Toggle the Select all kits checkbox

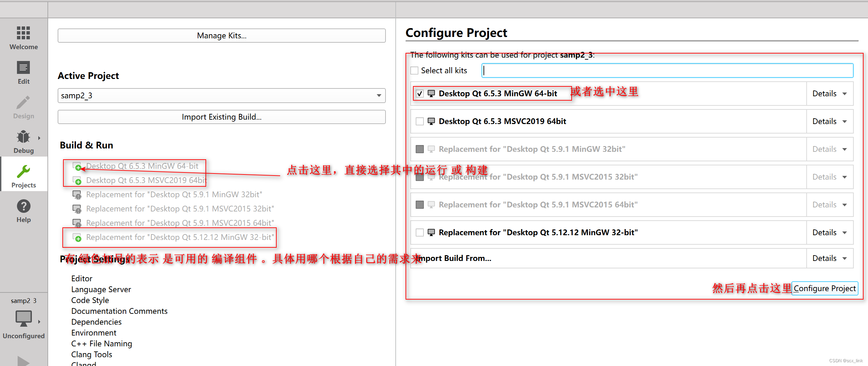414,70
